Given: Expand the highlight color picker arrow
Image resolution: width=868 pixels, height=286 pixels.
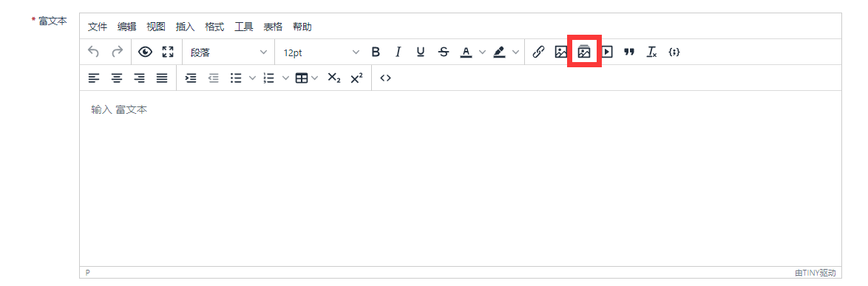Looking at the screenshot, I should coord(515,52).
